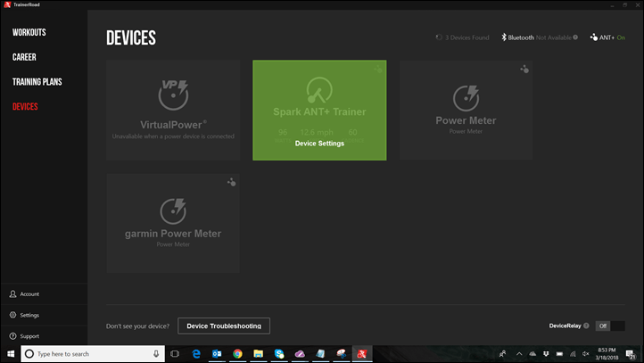Click the VirtualPower VP gauge icon

pyautogui.click(x=173, y=95)
